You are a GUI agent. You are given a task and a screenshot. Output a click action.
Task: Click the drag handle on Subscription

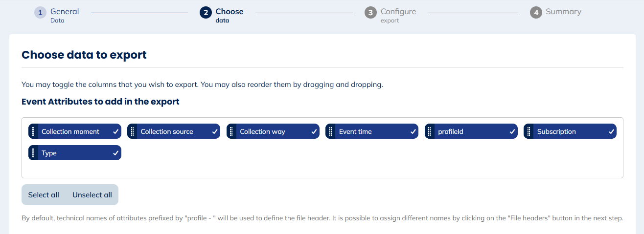point(529,131)
